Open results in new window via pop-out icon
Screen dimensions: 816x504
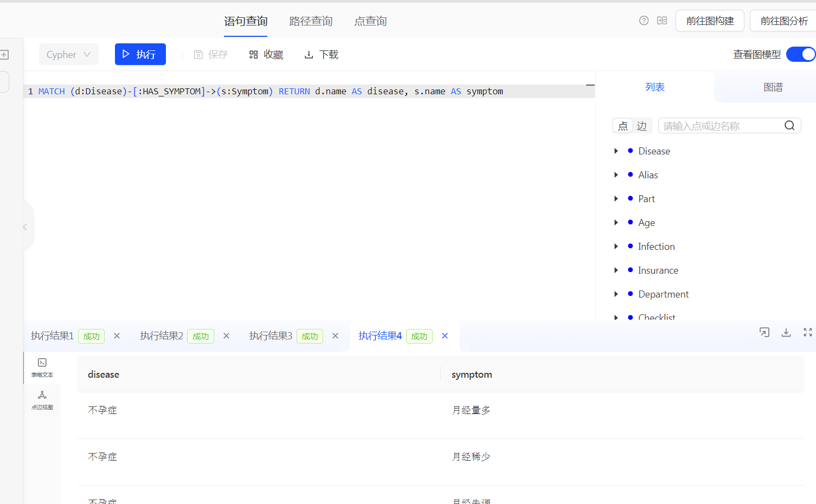[x=764, y=332]
